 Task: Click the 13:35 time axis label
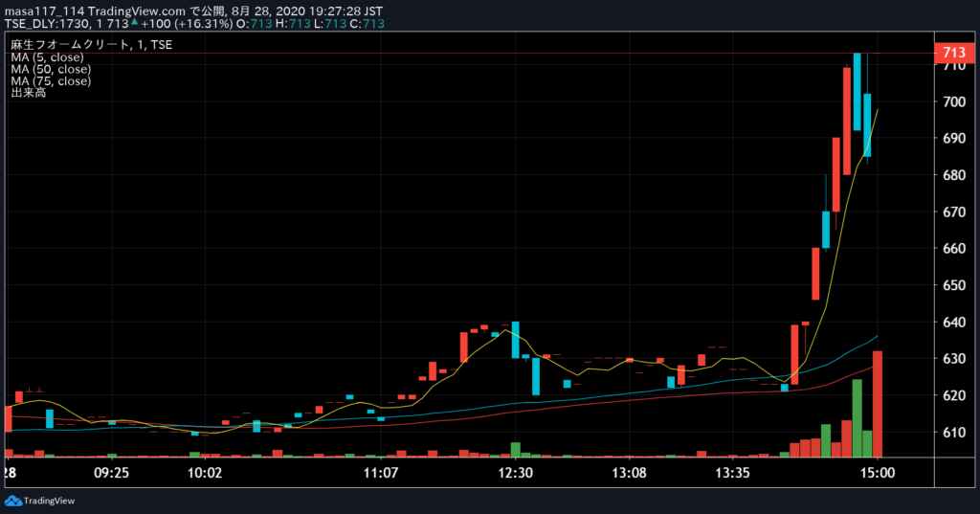pyautogui.click(x=732, y=473)
